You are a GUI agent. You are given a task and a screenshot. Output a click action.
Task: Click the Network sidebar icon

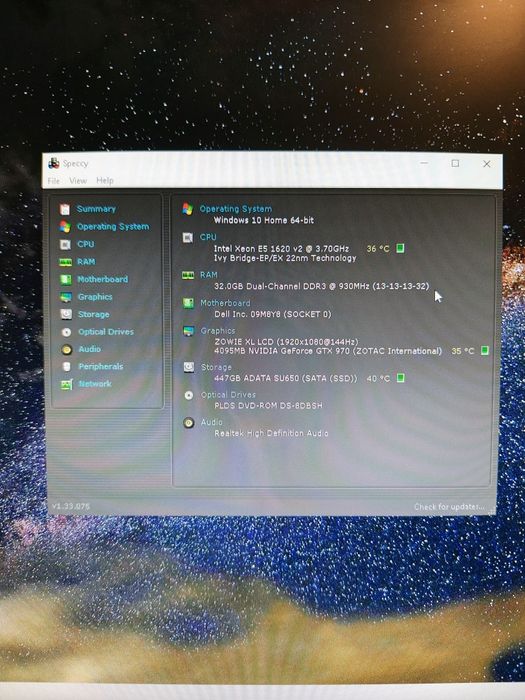coord(67,384)
